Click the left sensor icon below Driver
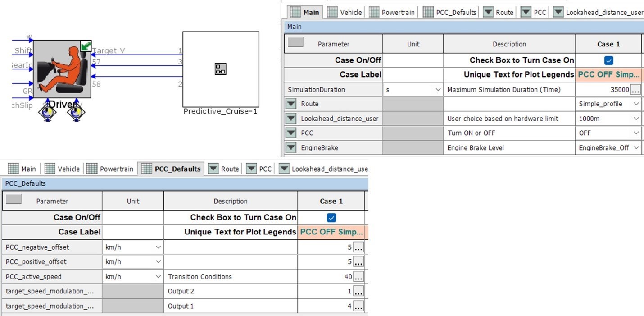 pyautogui.click(x=46, y=112)
